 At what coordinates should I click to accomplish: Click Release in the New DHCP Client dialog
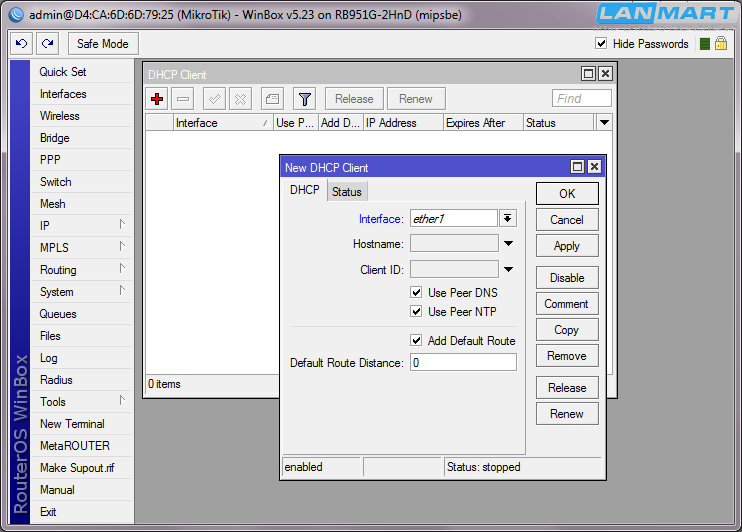[567, 388]
